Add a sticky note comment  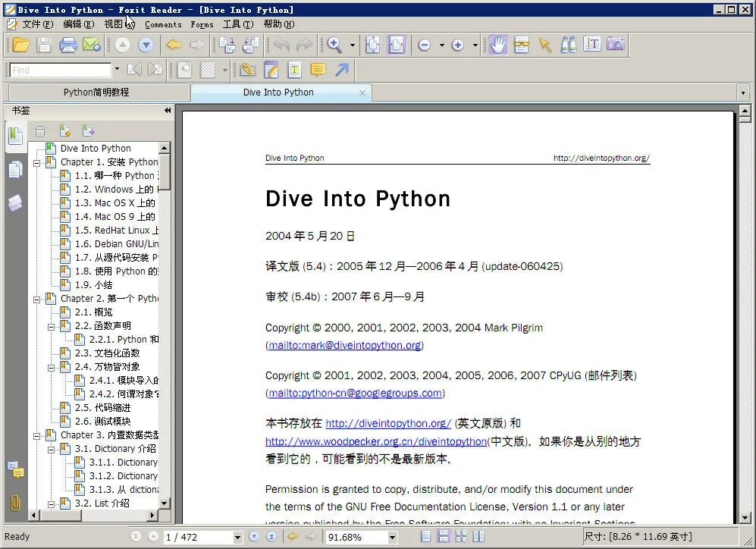318,70
